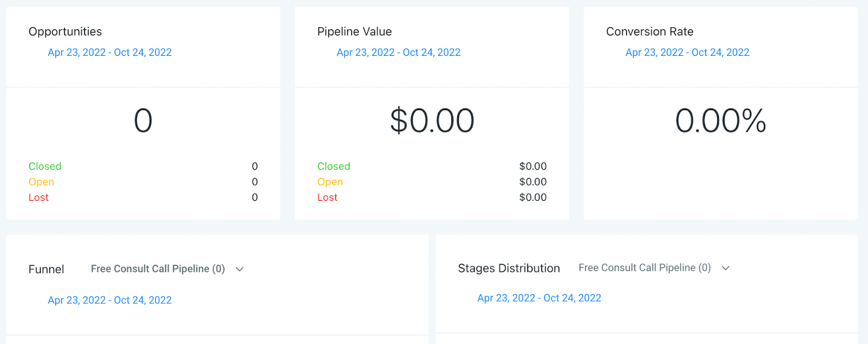868x344 pixels.
Task: Adjust the Stages Distribution date range
Action: pos(539,298)
